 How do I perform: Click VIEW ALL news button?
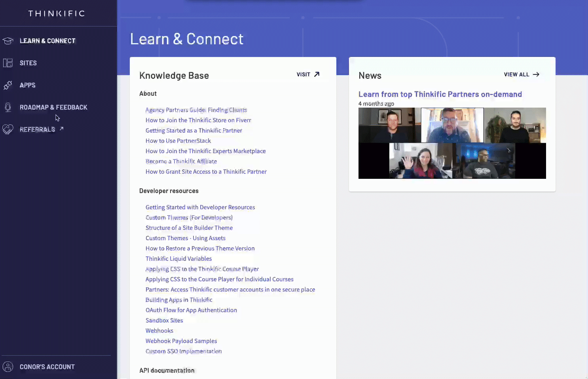522,74
